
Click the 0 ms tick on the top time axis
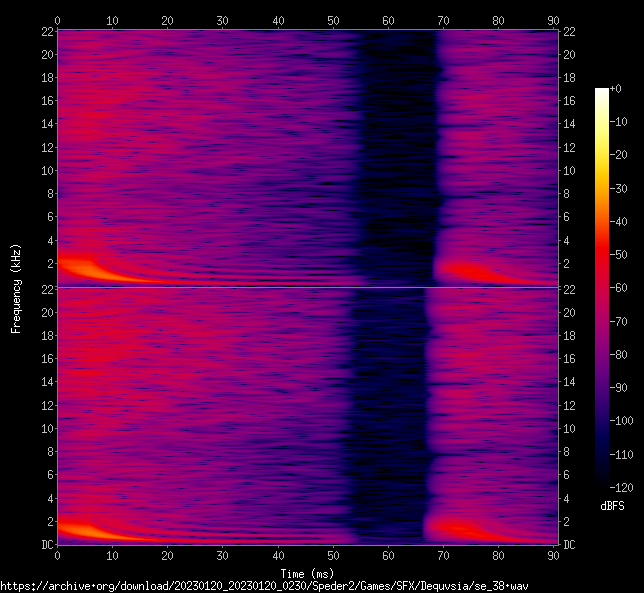click(x=58, y=19)
